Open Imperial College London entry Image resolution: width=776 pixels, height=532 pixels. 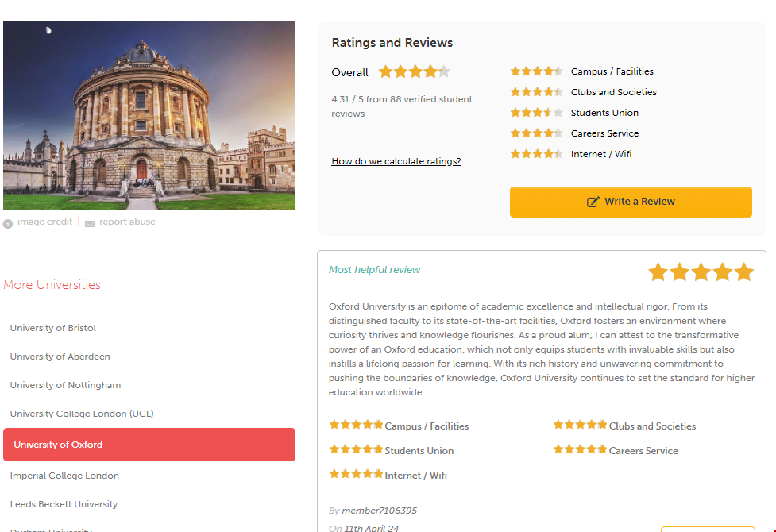click(x=64, y=476)
